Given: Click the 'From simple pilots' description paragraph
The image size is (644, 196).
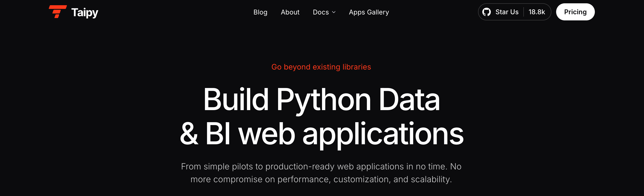Looking at the screenshot, I should tap(321, 173).
